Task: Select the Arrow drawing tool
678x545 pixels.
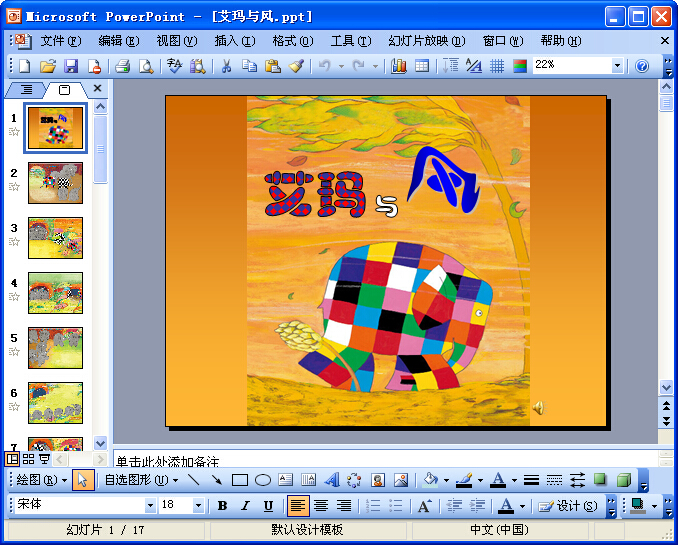Action: point(217,480)
